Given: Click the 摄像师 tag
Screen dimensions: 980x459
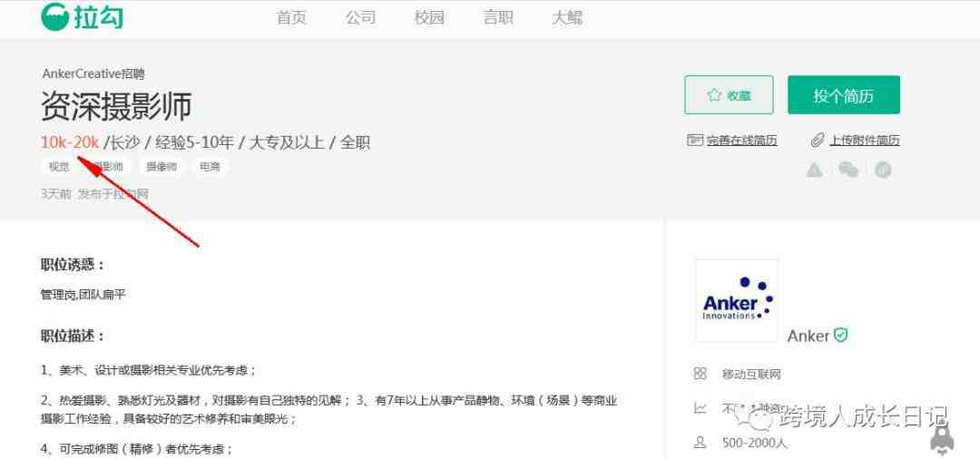Looking at the screenshot, I should (x=162, y=167).
